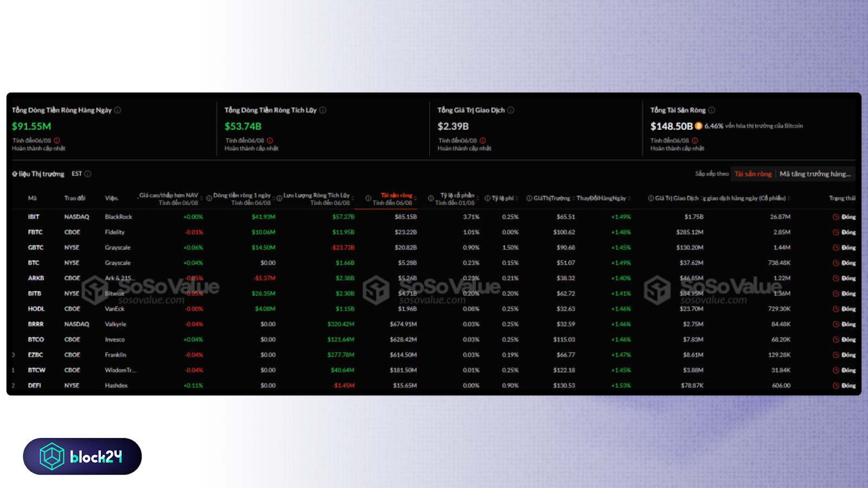Click red info icon next to Tính đến 06/08

[x=58, y=139]
